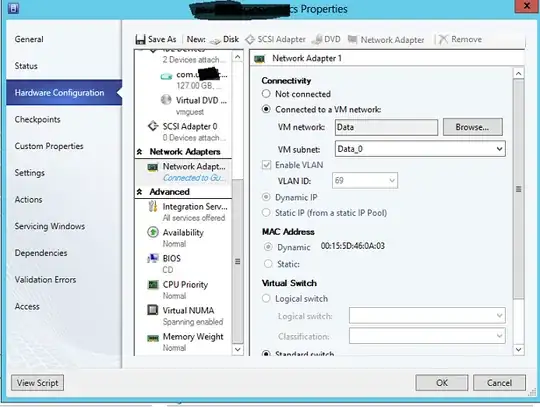The image size is (540, 407).
Task: Switch to the Checkpoints tab
Action: click(x=38, y=119)
